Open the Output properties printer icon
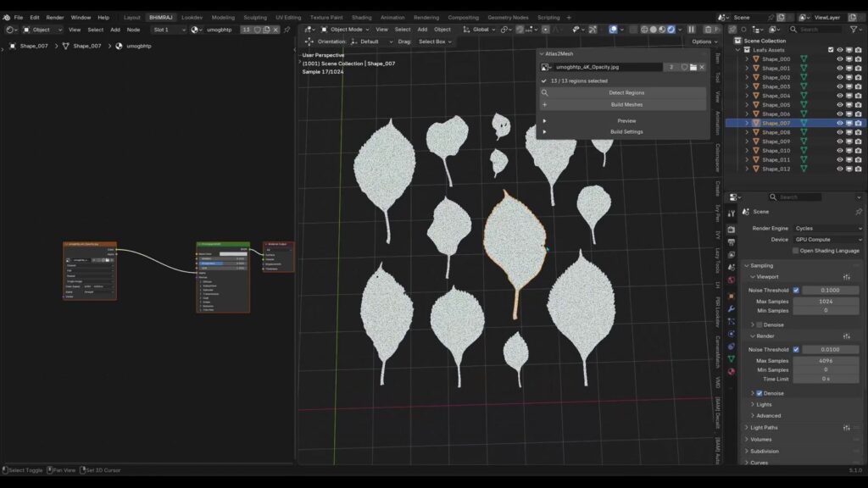 click(732, 242)
